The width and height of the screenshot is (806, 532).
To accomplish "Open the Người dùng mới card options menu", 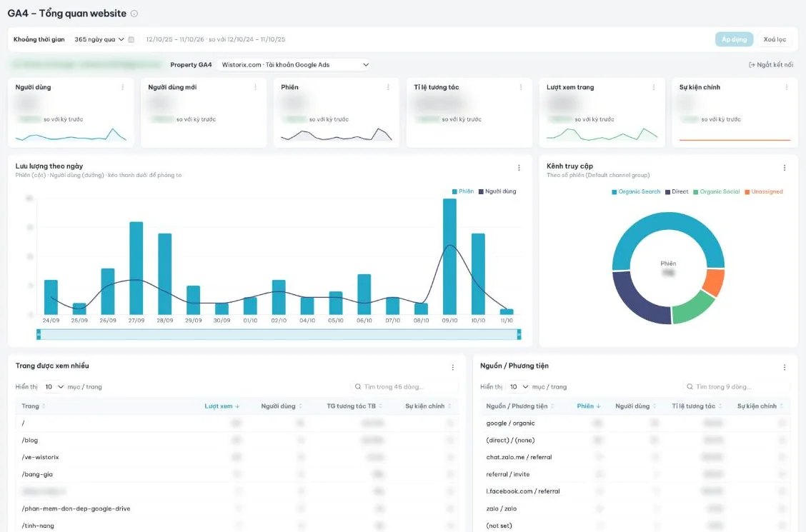I will [x=255, y=87].
